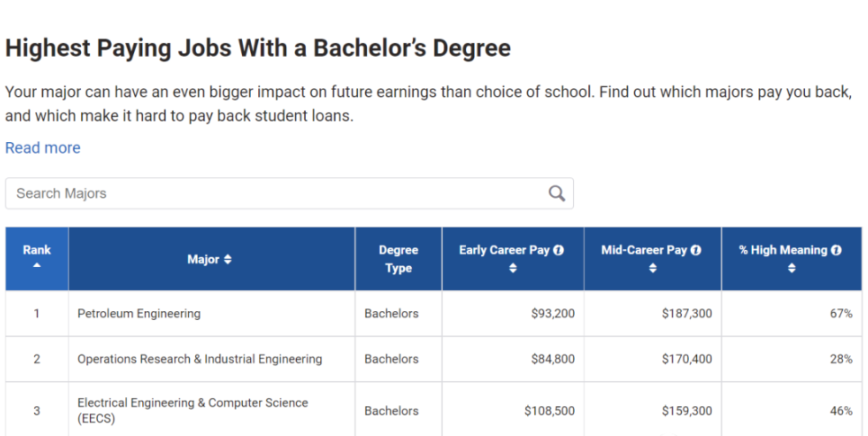Select the Degree Type column header
Screen dimensions: 868x436
tap(398, 258)
